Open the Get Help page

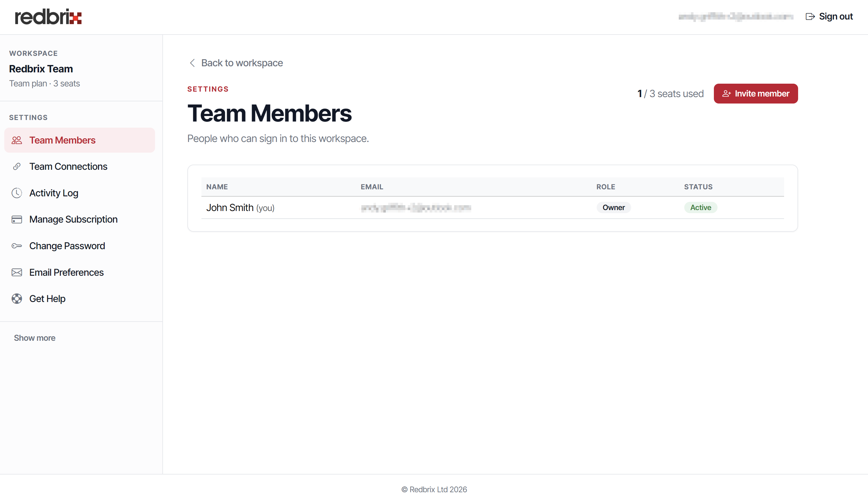coord(80,299)
